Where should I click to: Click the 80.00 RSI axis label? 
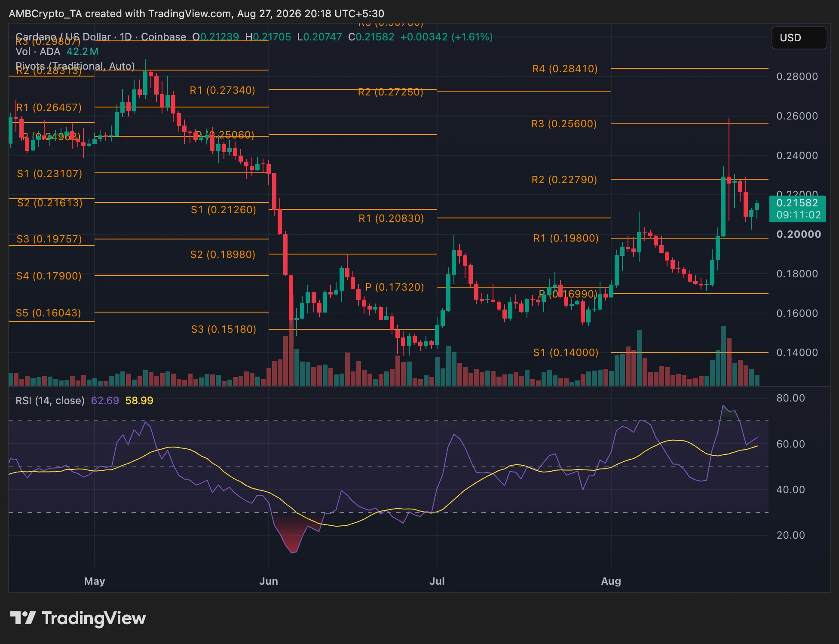[790, 398]
